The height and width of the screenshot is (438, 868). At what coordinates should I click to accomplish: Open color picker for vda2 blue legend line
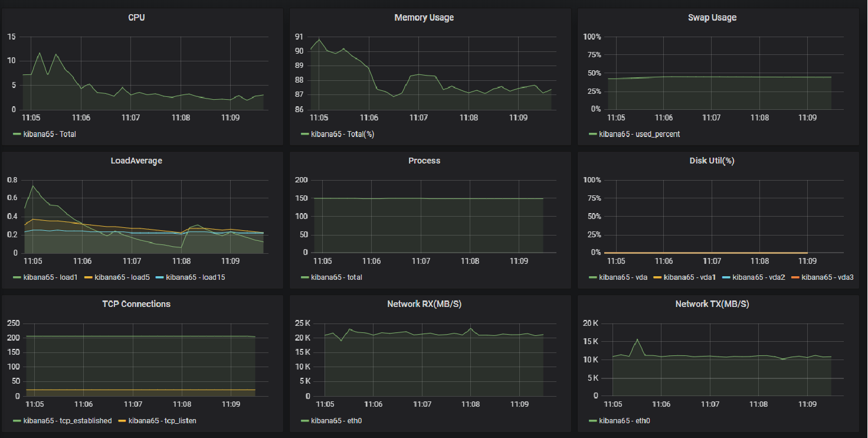pos(727,277)
